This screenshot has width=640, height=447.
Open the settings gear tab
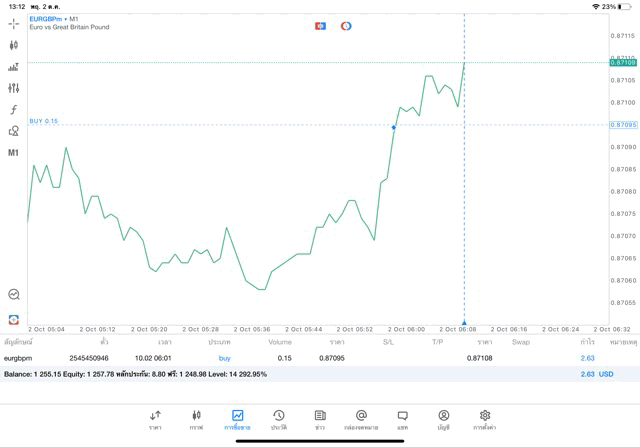(x=485, y=419)
